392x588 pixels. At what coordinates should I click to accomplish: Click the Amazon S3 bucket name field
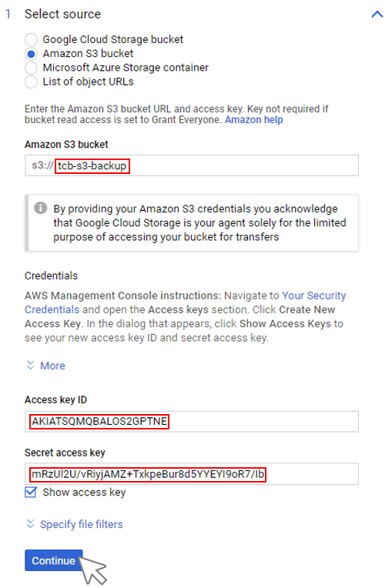(x=191, y=165)
